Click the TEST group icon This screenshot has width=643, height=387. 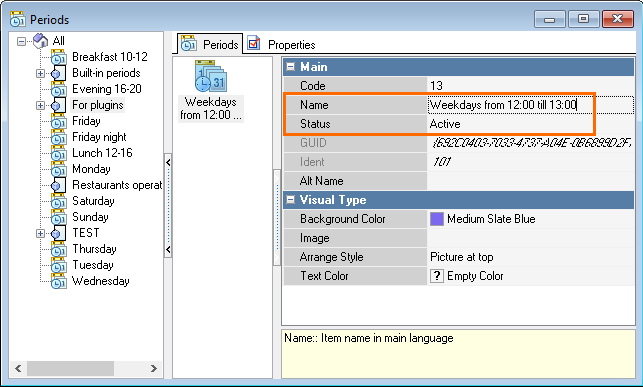[58, 233]
